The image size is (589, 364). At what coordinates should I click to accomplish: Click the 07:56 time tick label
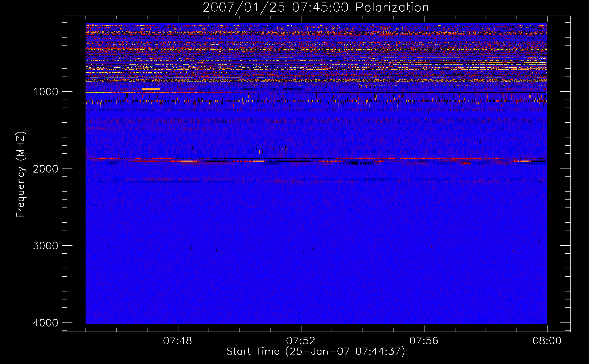point(424,341)
